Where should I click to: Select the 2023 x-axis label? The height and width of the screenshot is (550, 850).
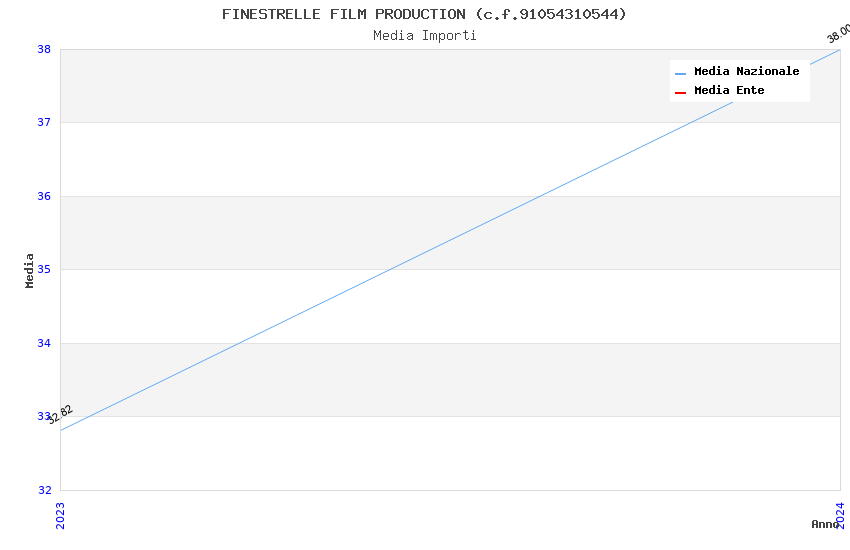pyautogui.click(x=60, y=514)
